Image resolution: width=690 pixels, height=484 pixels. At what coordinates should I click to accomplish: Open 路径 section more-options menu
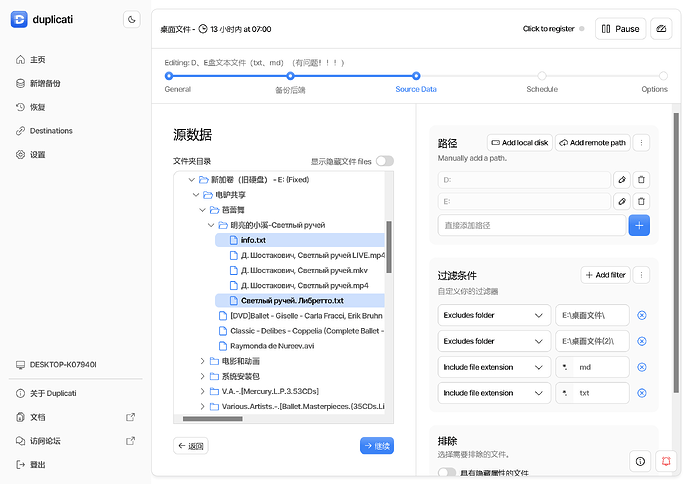click(641, 143)
